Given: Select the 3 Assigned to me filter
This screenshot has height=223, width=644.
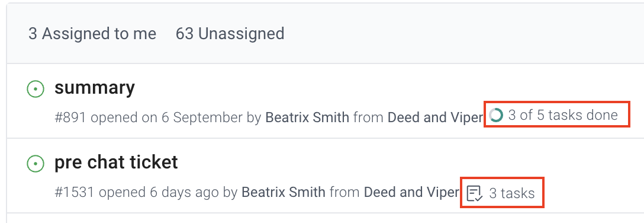Looking at the screenshot, I should [92, 34].
